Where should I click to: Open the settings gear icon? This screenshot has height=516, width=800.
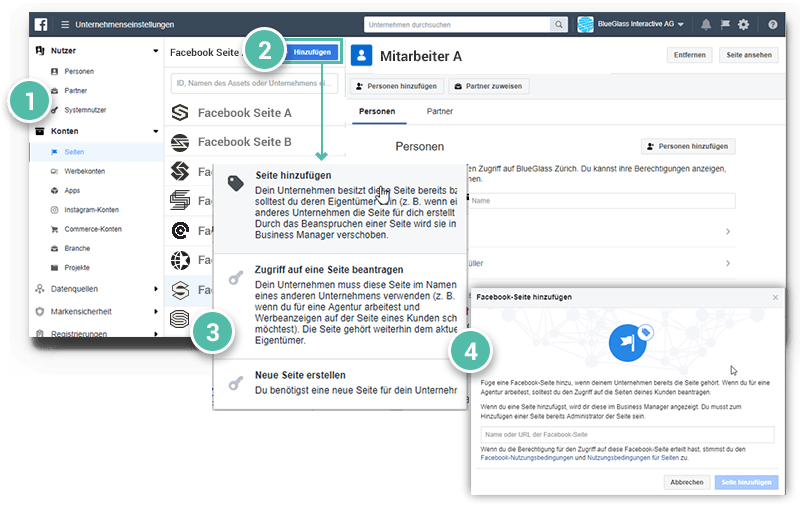coord(743,24)
